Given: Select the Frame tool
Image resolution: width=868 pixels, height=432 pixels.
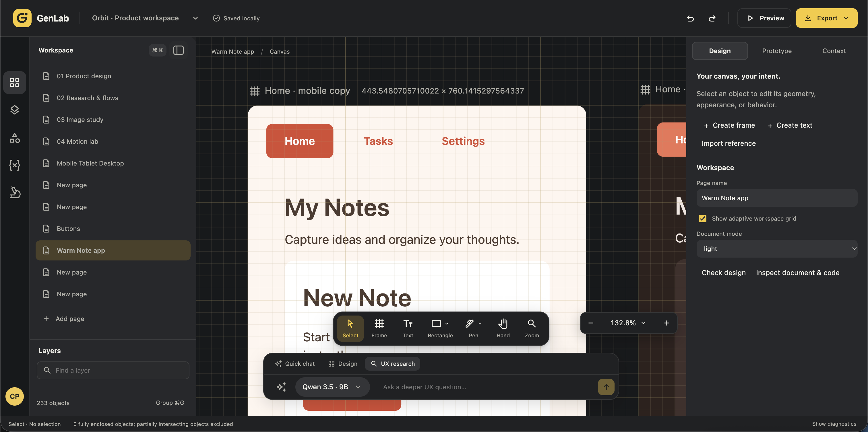Looking at the screenshot, I should click(x=379, y=328).
